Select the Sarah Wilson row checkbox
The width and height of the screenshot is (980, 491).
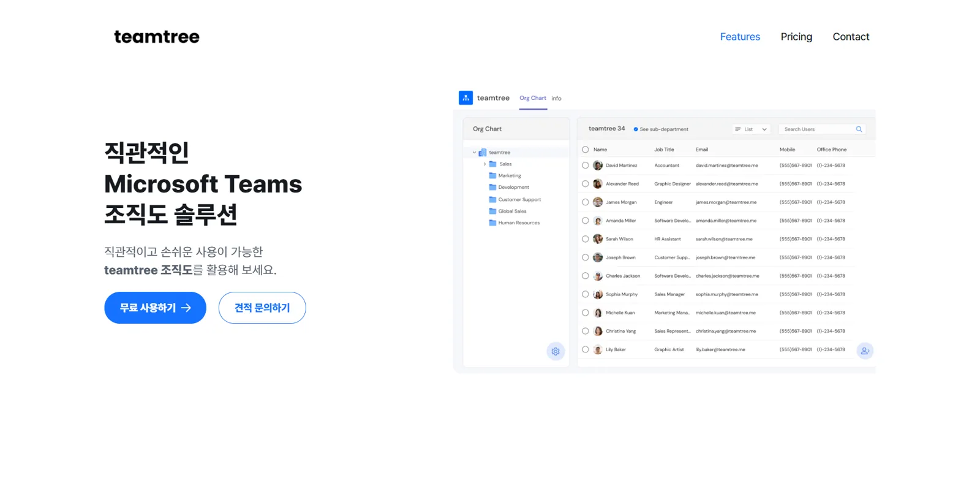click(x=586, y=239)
